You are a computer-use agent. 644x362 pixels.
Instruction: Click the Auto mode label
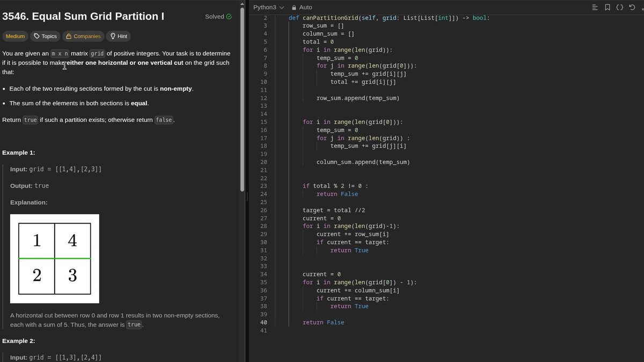click(x=305, y=8)
